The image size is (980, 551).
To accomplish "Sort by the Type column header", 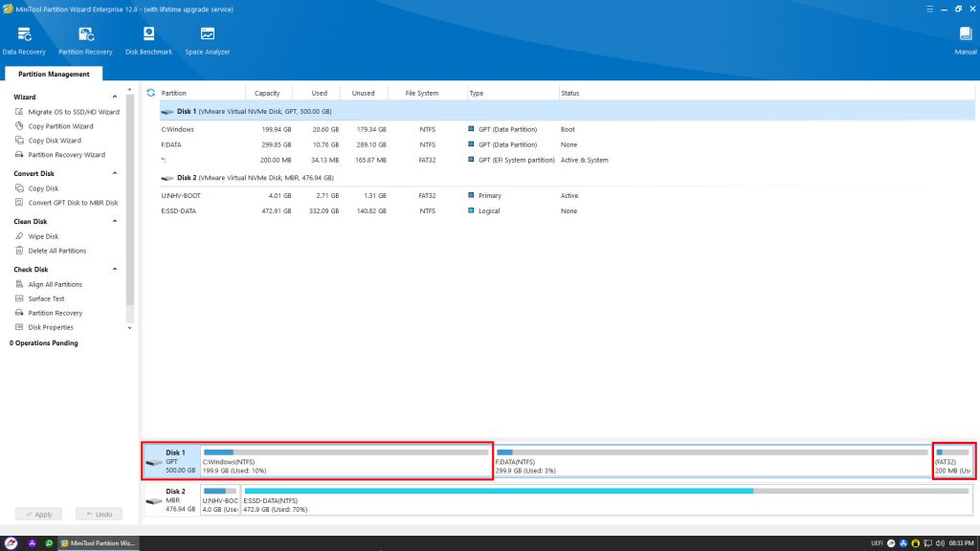I will (477, 93).
